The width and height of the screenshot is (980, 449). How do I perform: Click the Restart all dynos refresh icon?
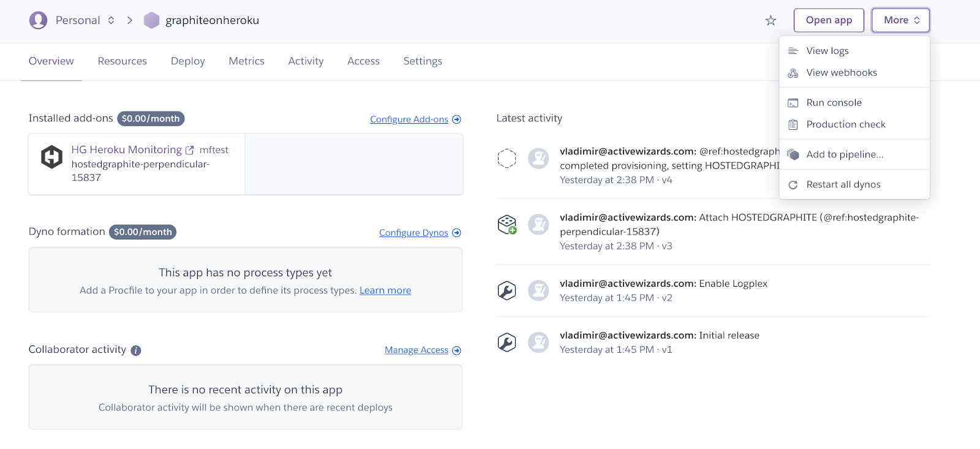(x=793, y=184)
